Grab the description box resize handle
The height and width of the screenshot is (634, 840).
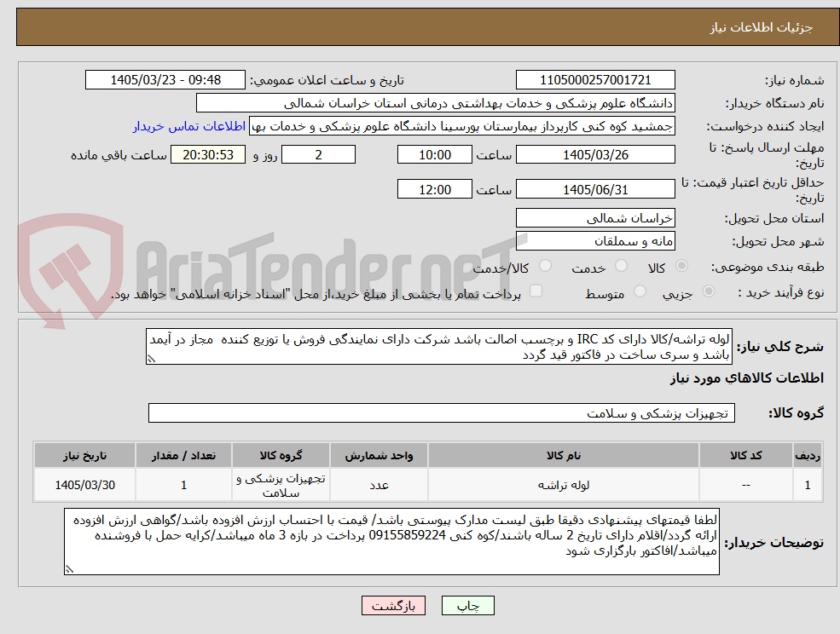pyautogui.click(x=152, y=360)
